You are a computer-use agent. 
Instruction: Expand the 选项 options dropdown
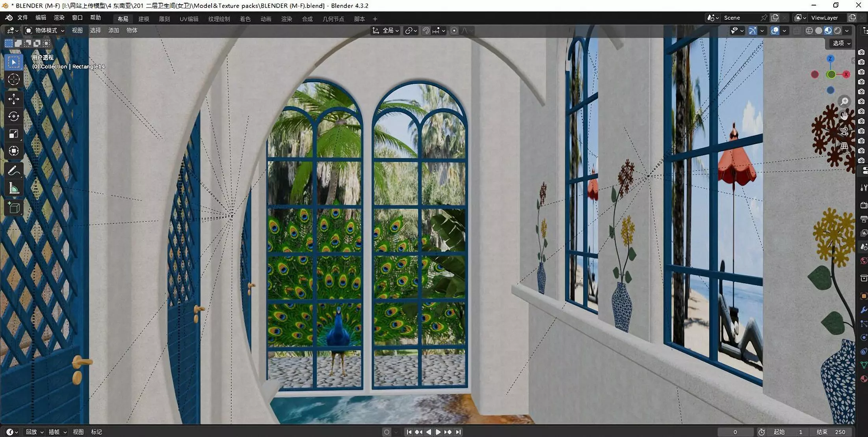pyautogui.click(x=841, y=43)
